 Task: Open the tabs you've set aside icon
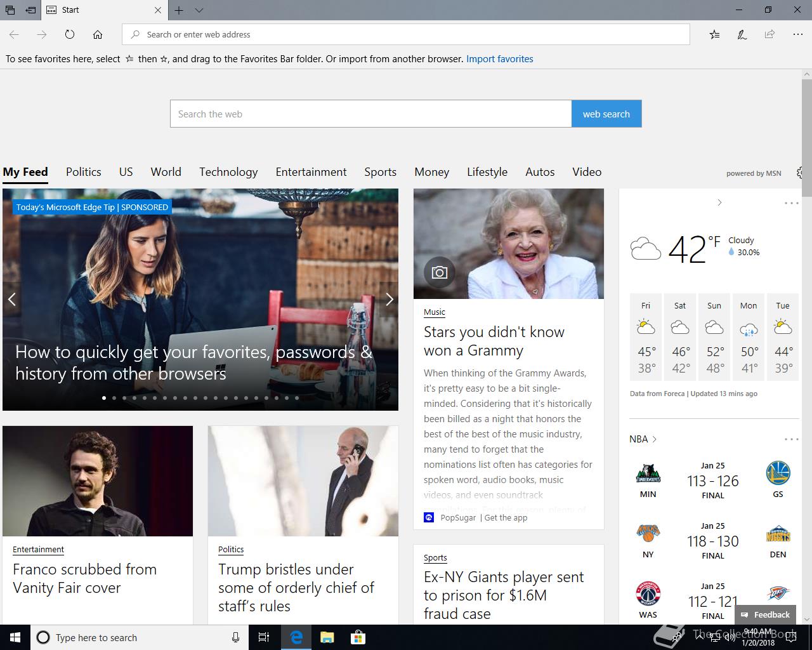pyautogui.click(x=10, y=10)
